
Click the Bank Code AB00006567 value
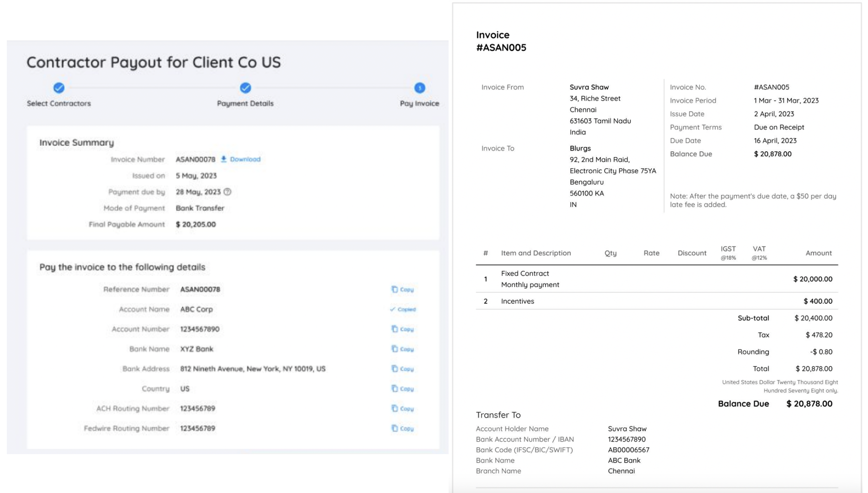point(628,450)
